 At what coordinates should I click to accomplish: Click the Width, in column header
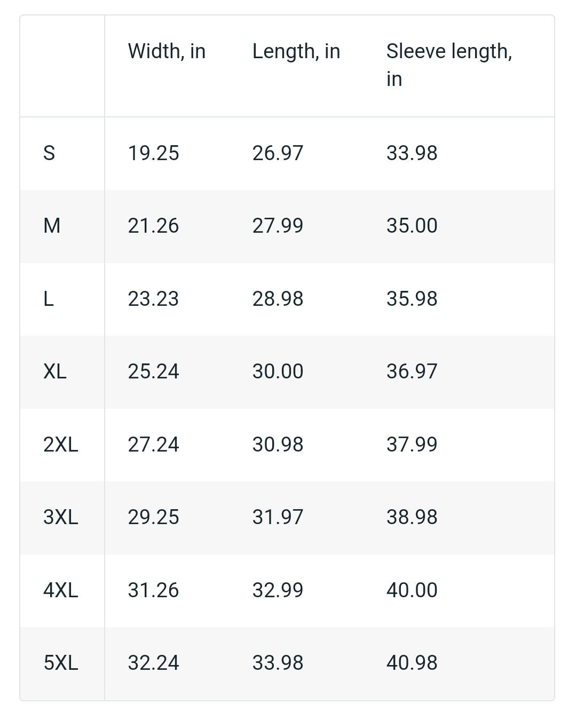tap(167, 52)
